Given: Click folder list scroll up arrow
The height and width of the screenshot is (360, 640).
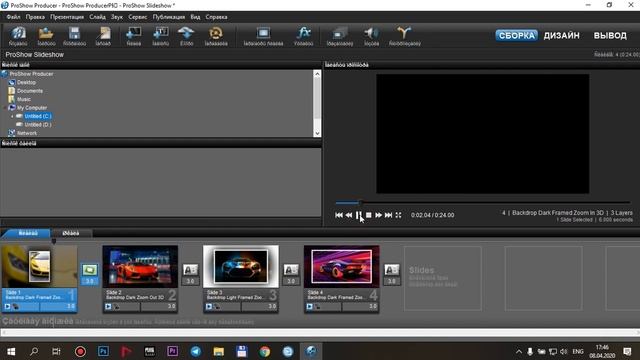Looking at the screenshot, I should (317, 74).
